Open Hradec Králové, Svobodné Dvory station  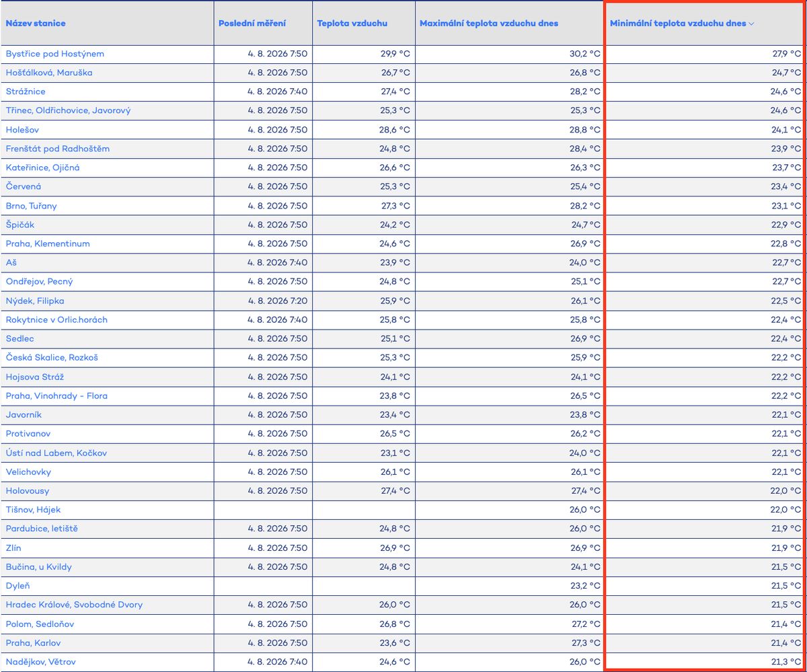(x=74, y=605)
